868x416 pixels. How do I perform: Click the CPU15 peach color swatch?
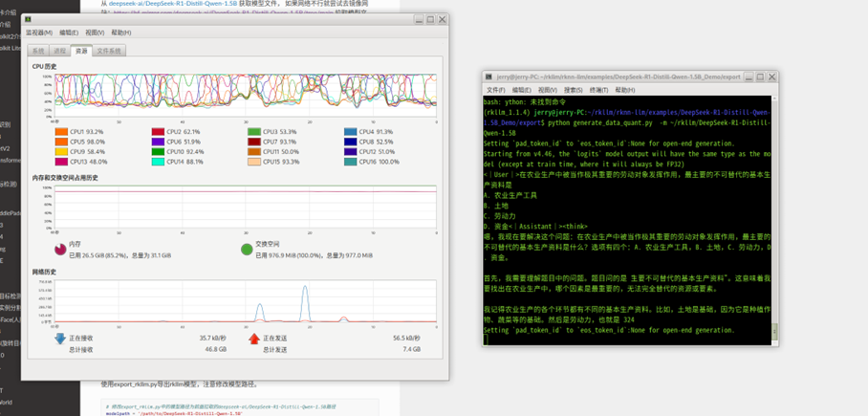click(x=254, y=162)
